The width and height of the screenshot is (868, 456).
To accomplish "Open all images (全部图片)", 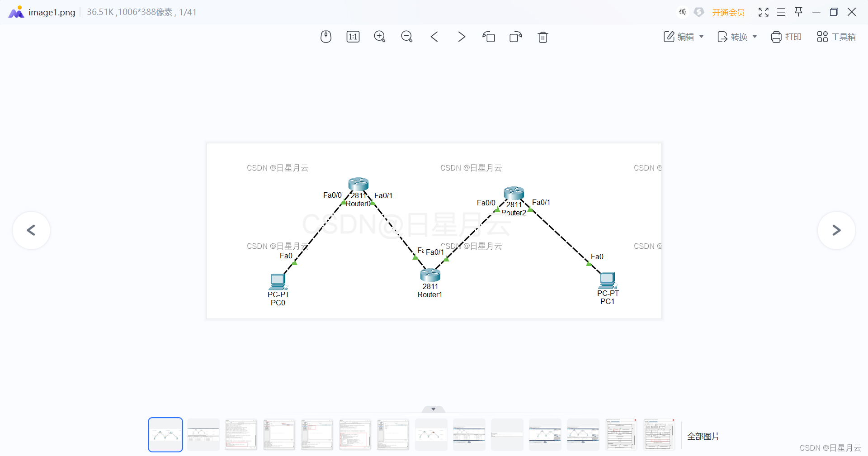I will pos(703,436).
